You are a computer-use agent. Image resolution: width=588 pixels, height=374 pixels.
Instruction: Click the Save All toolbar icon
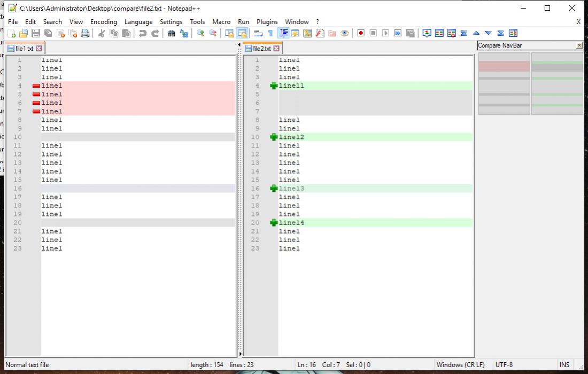pyautogui.click(x=48, y=33)
